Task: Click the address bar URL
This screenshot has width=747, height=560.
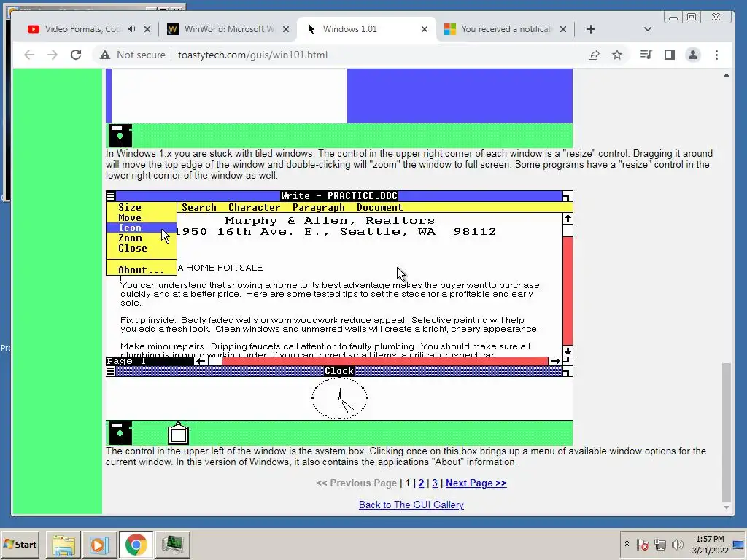Action: (252, 55)
